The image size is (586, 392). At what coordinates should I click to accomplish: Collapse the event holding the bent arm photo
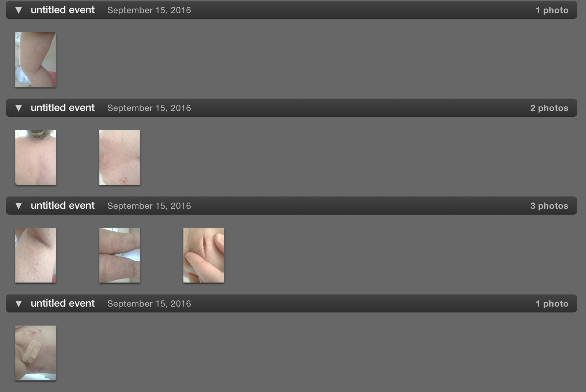click(x=19, y=10)
